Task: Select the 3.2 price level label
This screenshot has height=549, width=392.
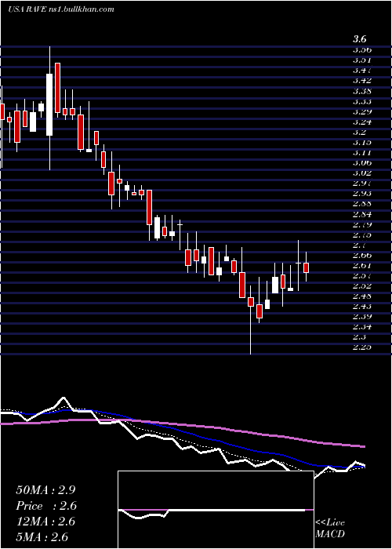Action: pyautogui.click(x=360, y=133)
